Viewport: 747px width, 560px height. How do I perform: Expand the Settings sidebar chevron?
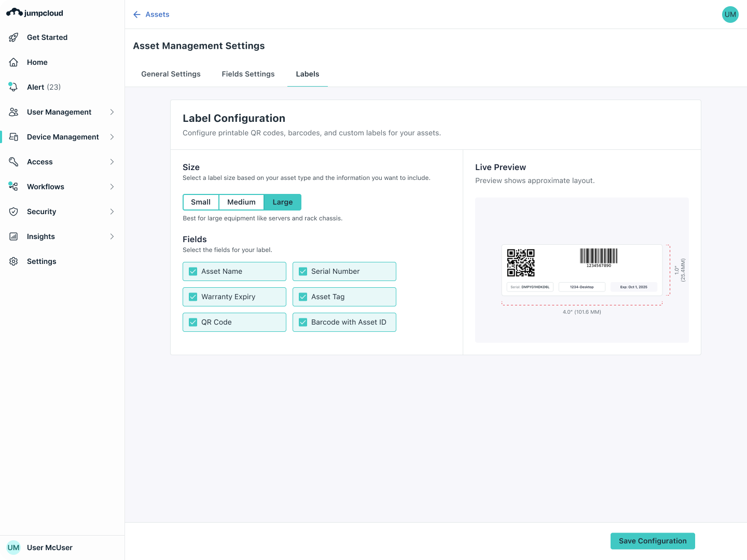click(x=113, y=261)
